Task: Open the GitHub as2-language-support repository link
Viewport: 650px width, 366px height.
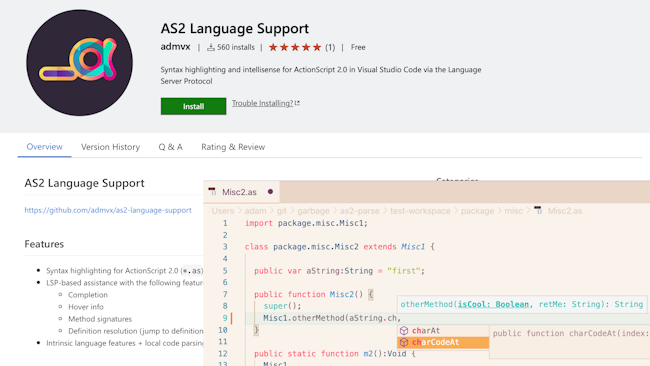Action: pos(108,210)
